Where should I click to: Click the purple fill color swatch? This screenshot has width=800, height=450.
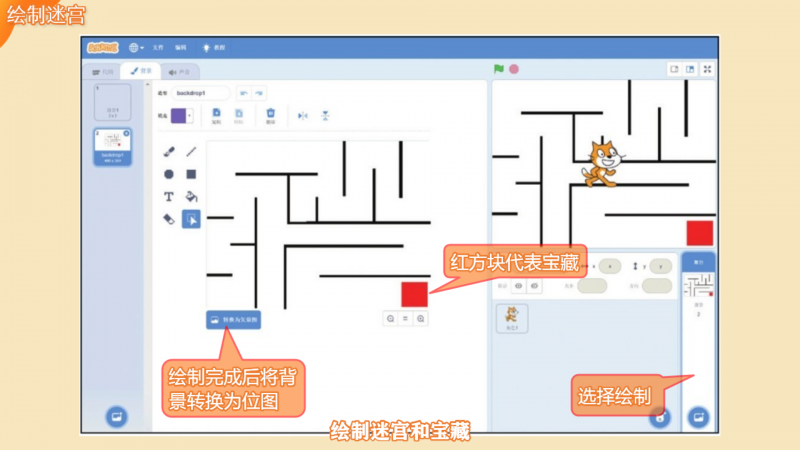(179, 116)
